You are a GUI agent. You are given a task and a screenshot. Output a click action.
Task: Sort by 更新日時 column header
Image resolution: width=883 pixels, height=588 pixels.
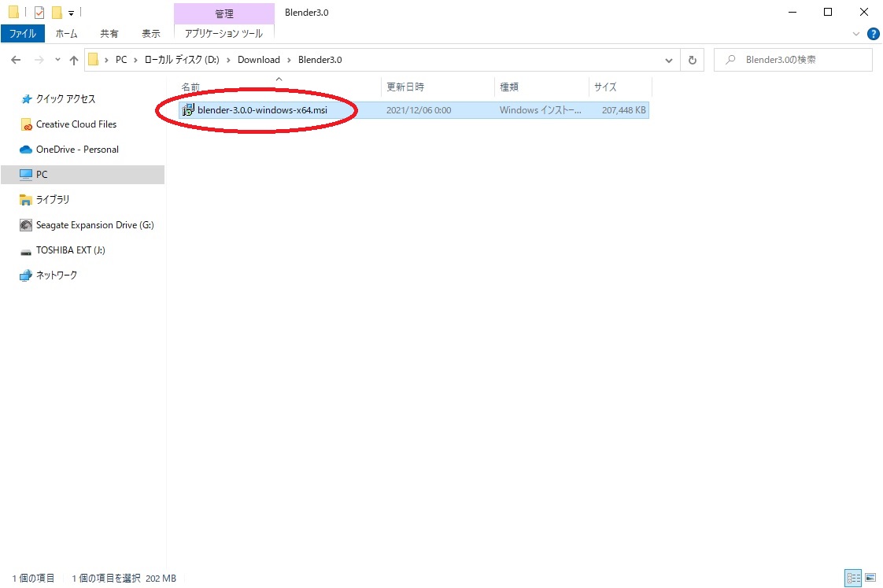[405, 87]
